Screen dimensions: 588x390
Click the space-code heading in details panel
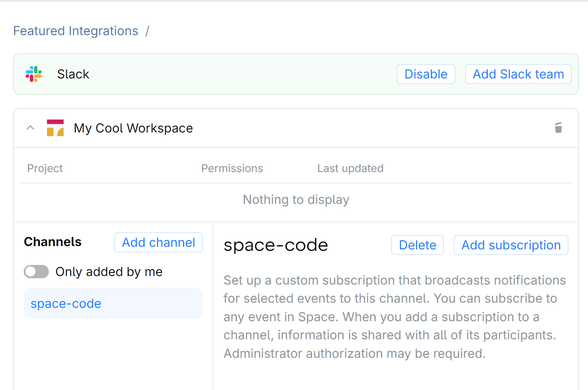point(276,245)
